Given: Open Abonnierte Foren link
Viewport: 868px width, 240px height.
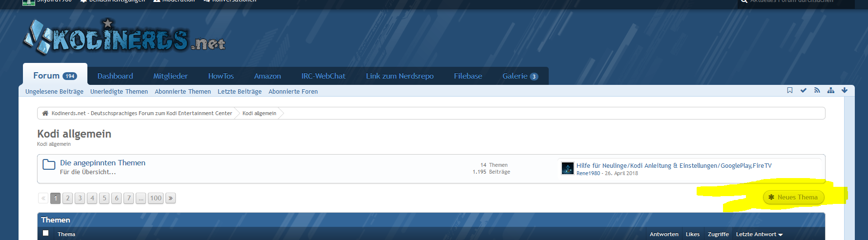Looking at the screenshot, I should click(x=293, y=92).
